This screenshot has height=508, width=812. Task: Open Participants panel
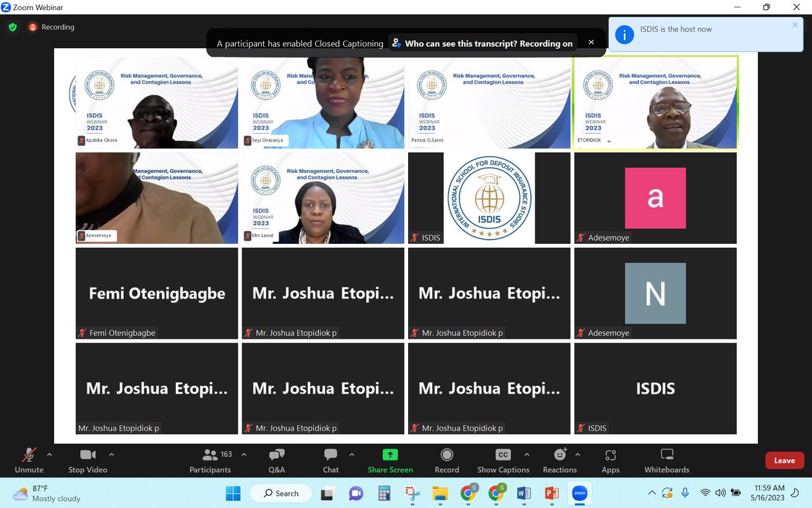[x=210, y=461]
